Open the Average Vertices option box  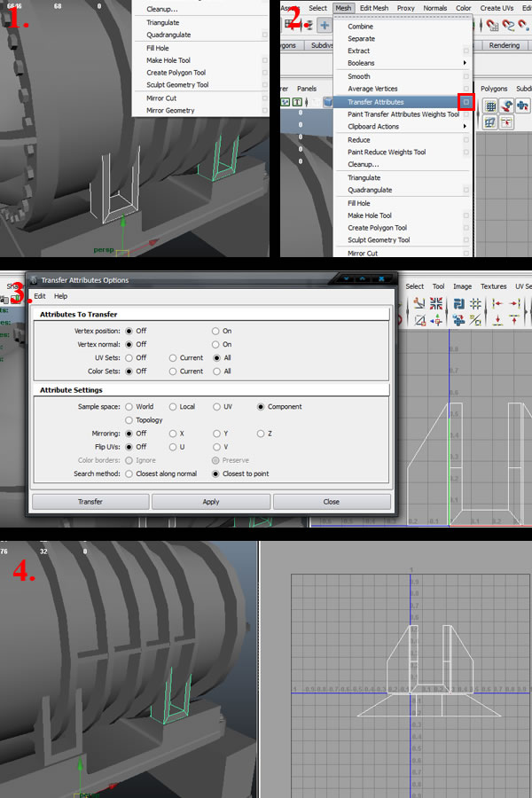[x=465, y=89]
